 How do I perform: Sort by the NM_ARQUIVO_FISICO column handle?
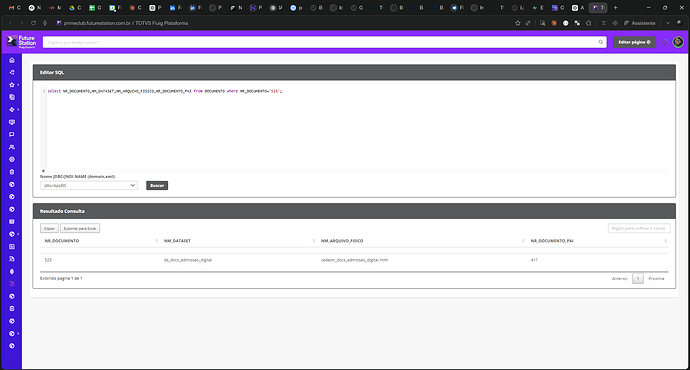pos(523,241)
